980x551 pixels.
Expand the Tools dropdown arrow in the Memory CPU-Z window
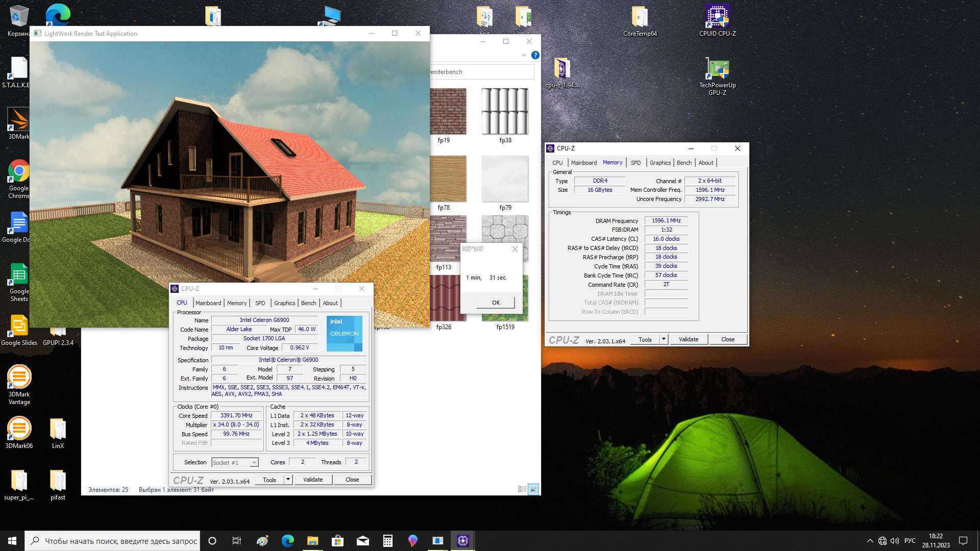(x=664, y=339)
